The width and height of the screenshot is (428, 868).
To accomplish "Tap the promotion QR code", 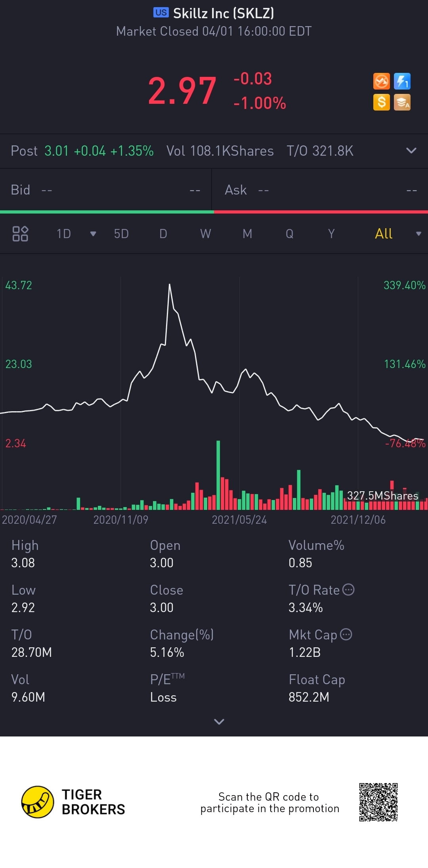I will tap(378, 802).
